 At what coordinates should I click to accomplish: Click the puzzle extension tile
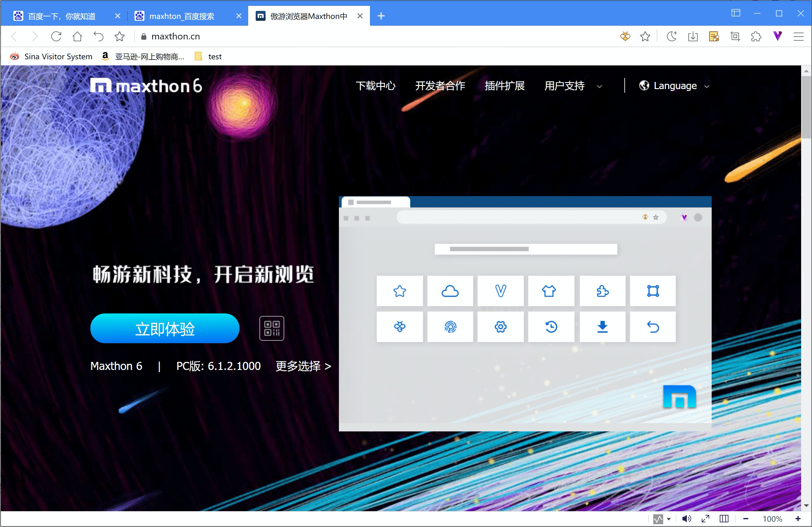[x=603, y=291]
